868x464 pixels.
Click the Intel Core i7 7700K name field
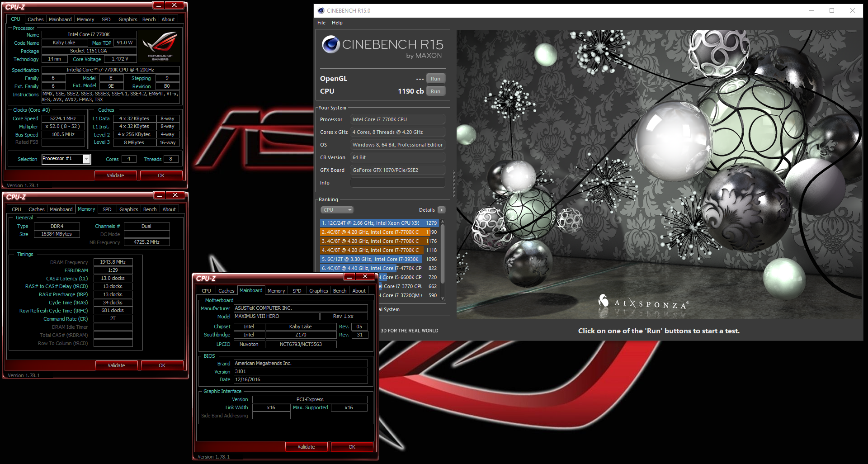click(89, 34)
